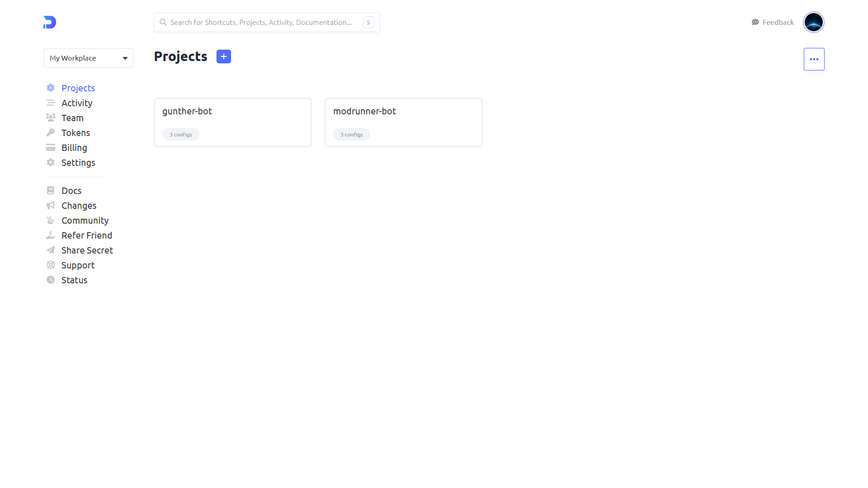Viewport: 868px width, 488px height.
Task: Open Docs via the book icon
Action: click(x=50, y=190)
